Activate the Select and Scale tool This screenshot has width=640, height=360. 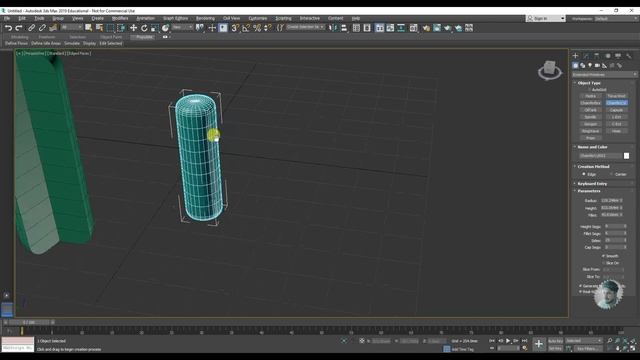tap(155, 28)
